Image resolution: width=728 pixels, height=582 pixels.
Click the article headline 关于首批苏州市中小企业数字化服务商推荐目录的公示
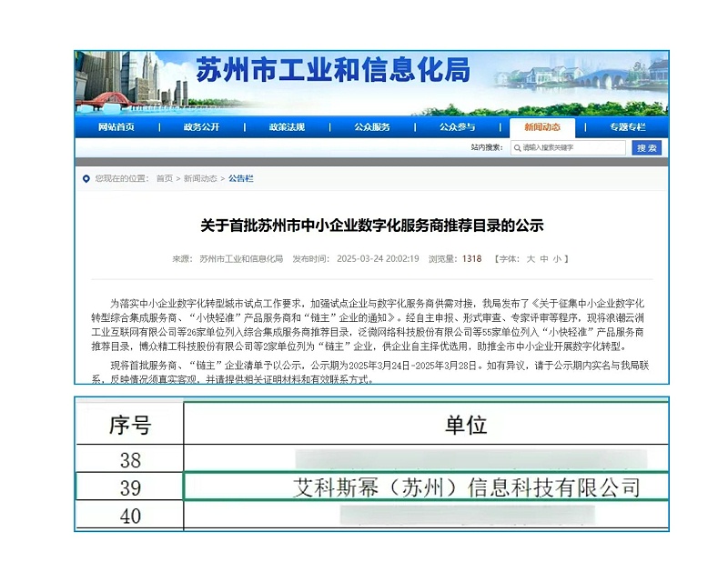tap(372, 226)
